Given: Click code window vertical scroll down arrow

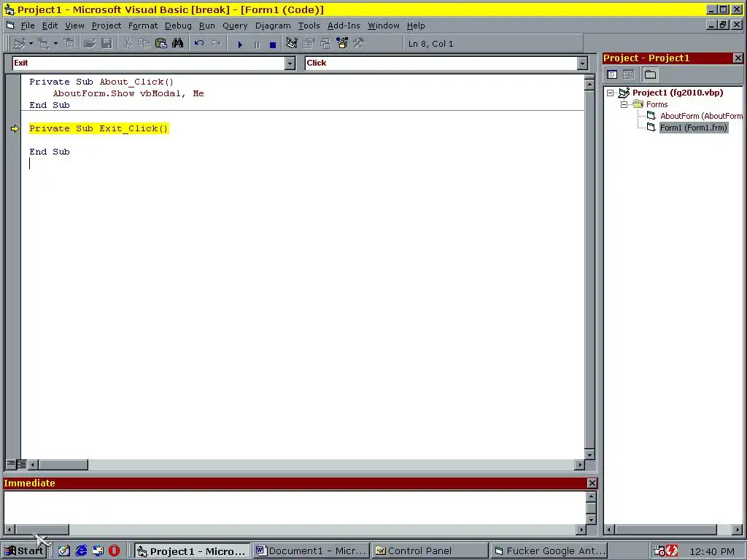Looking at the screenshot, I should [x=589, y=454].
